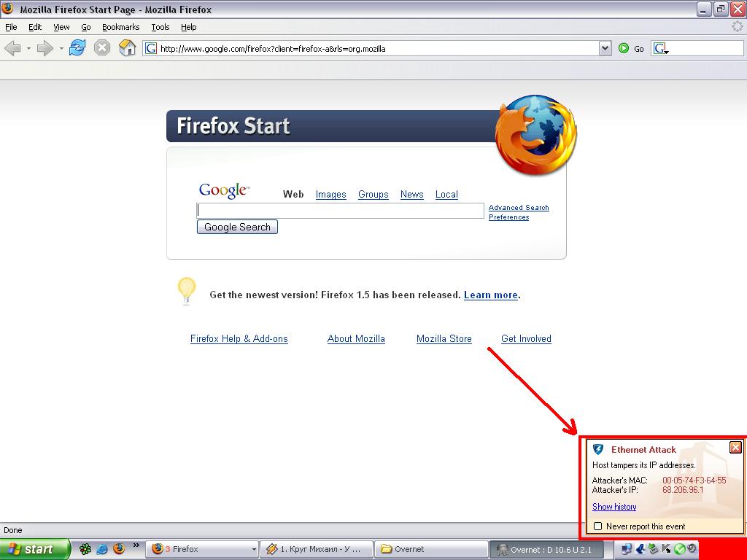Image resolution: width=747 pixels, height=560 pixels.
Task: Click the Firefox globe logo on page
Action: [536, 135]
